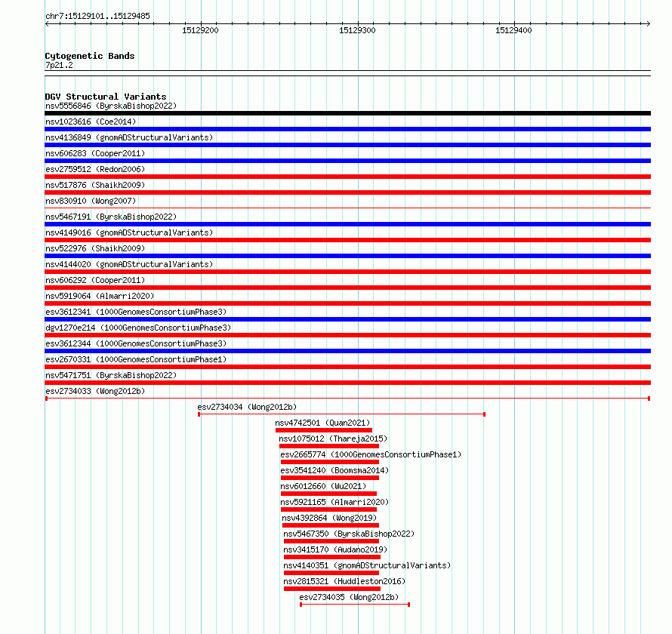Open variant esv2734035 (Wong2012b) label

[x=349, y=597]
